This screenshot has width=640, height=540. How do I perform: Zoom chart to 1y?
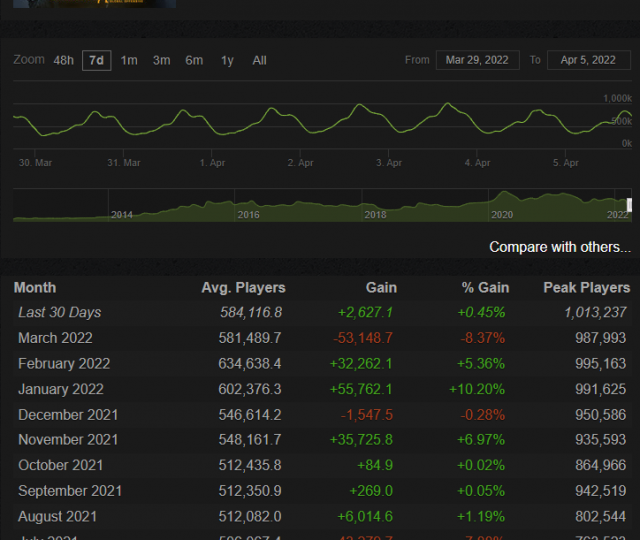pos(227,60)
